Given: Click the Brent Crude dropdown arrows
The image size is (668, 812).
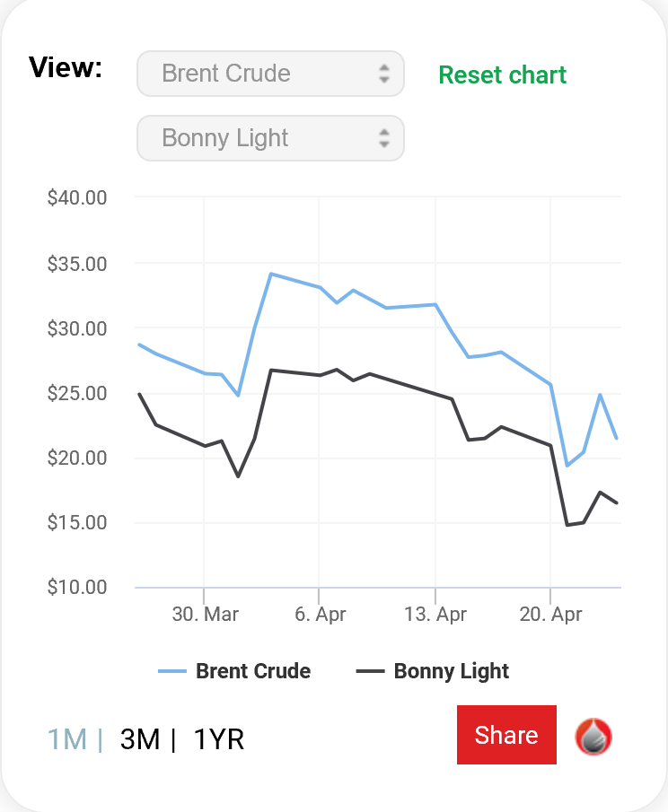Looking at the screenshot, I should tap(384, 74).
